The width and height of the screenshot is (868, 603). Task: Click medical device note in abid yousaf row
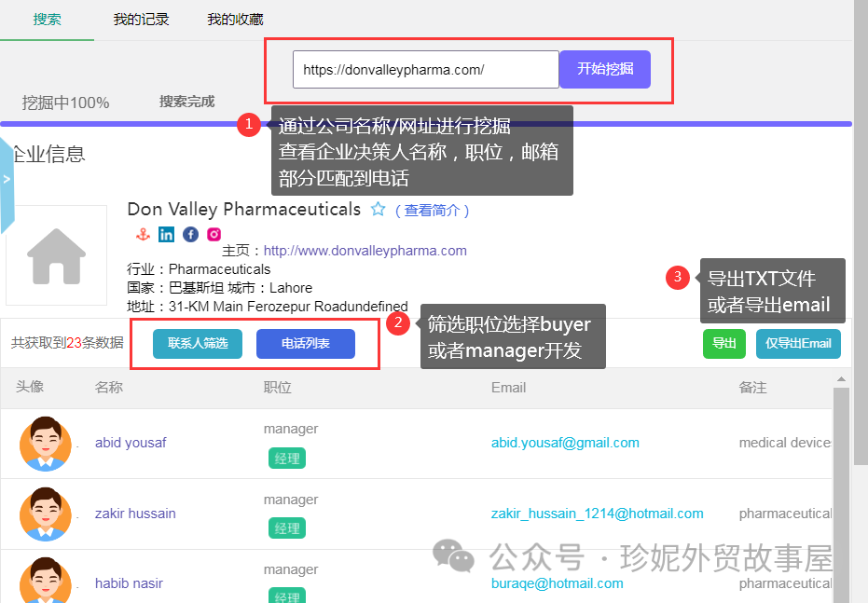(785, 443)
